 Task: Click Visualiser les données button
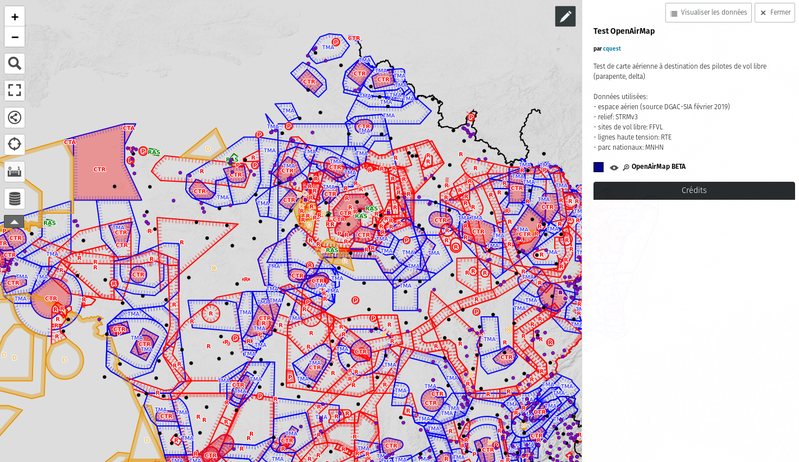[x=708, y=13]
